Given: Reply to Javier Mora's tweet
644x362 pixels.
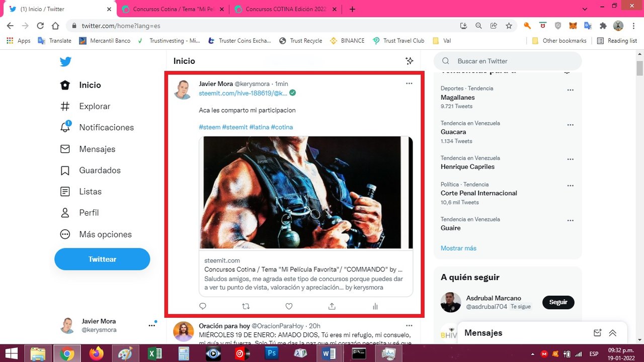Looking at the screenshot, I should pos(203,306).
